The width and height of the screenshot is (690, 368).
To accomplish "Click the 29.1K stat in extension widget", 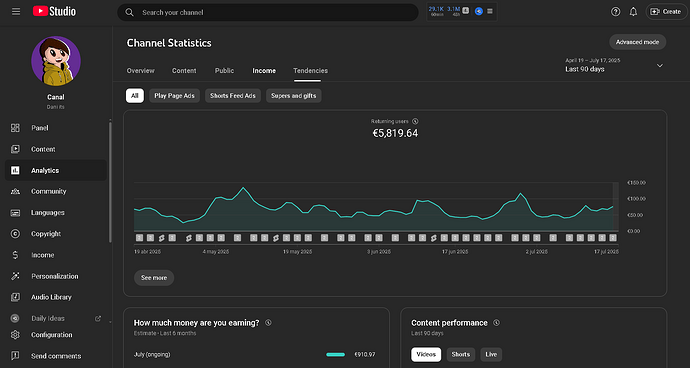I will [x=436, y=10].
